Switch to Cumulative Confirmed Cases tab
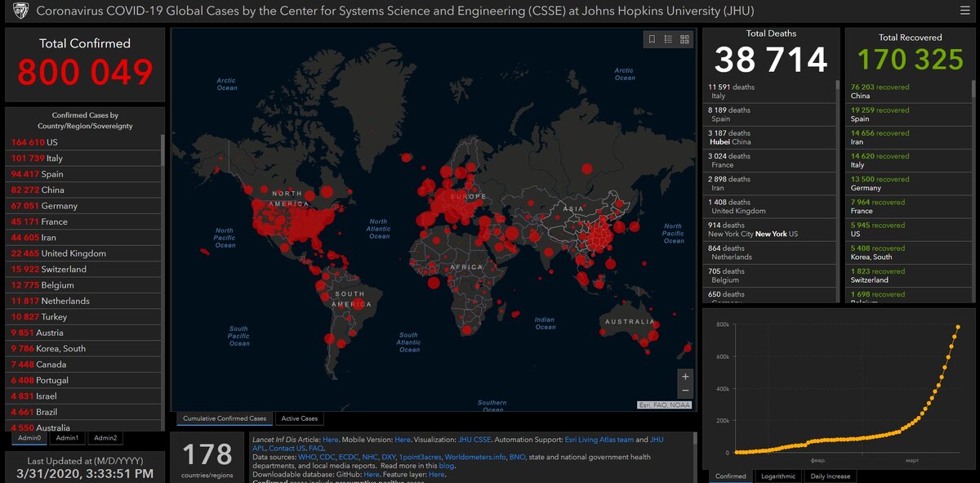Screen dimensions: 980x483 [225, 418]
